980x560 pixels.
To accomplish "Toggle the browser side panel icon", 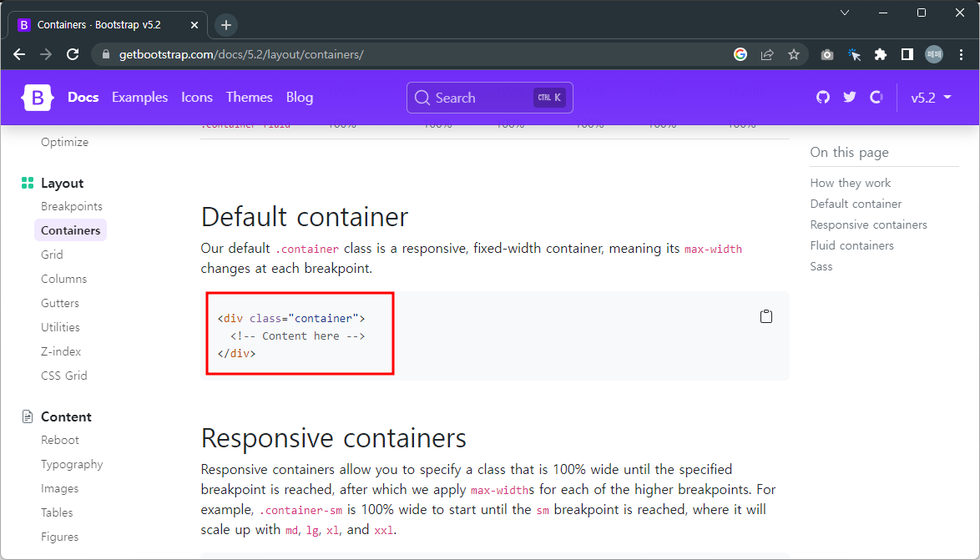I will (907, 54).
